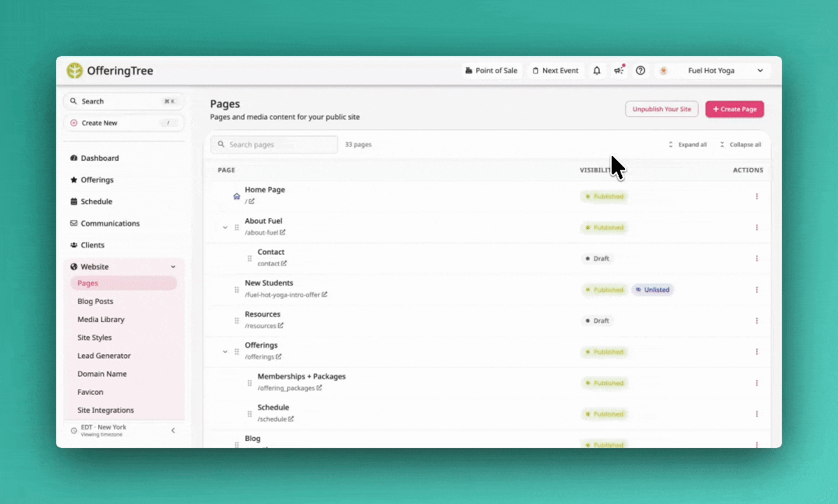Open external link for /about-fuel
This screenshot has height=504, width=838.
pyautogui.click(x=282, y=232)
